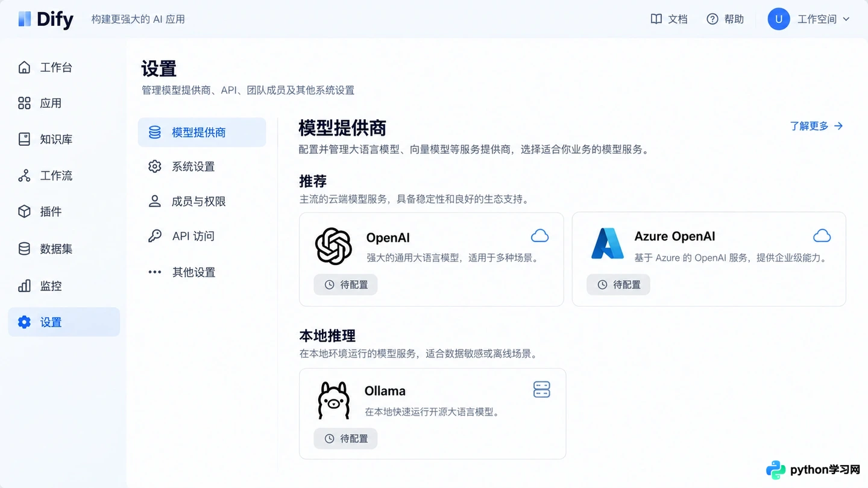868x488 pixels.
Task: Click the OpenAI logo icon
Action: [x=333, y=246]
